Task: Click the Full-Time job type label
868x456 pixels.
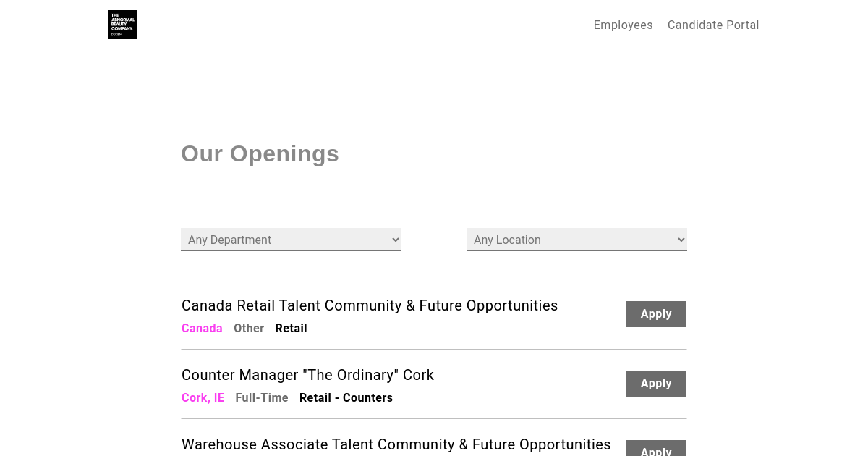Action: click(x=262, y=398)
